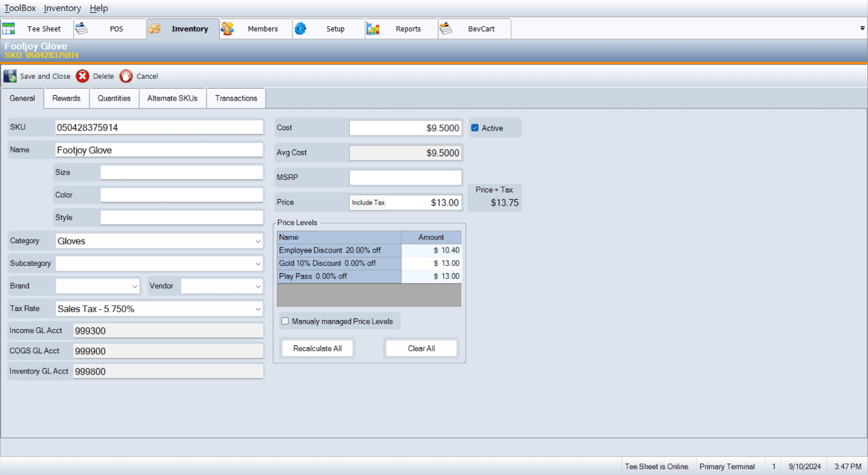The image size is (868, 475).
Task: Click into the MSRP input field
Action: point(405,178)
